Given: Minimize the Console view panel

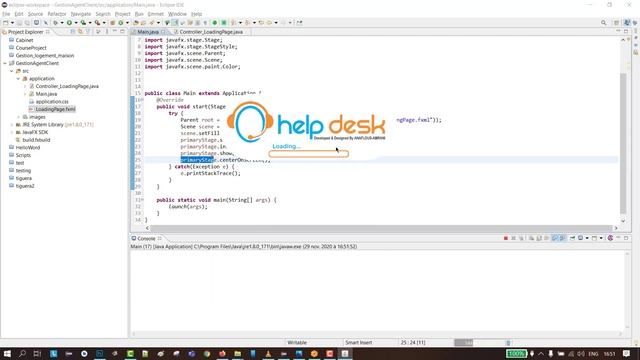Looking at the screenshot, I should (618, 238).
